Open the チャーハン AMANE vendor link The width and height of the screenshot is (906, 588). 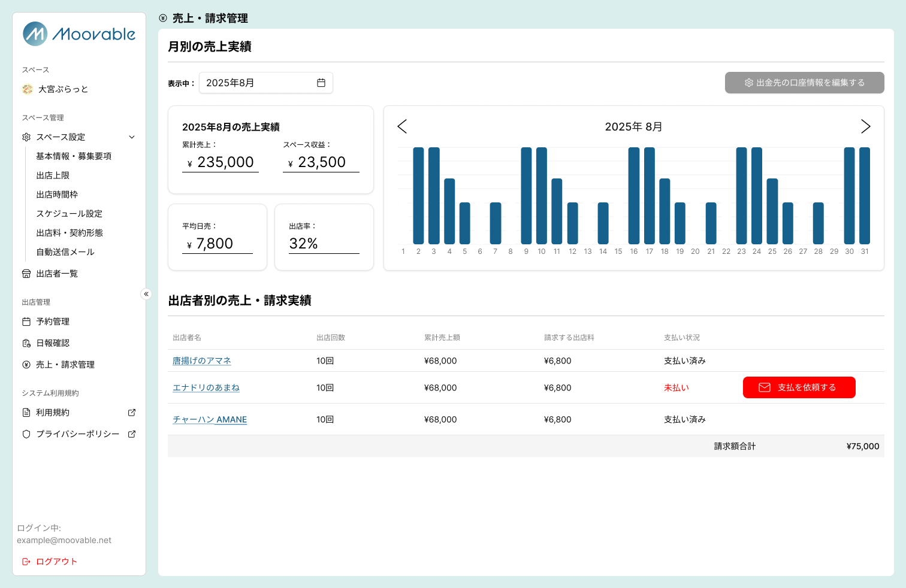[210, 419]
